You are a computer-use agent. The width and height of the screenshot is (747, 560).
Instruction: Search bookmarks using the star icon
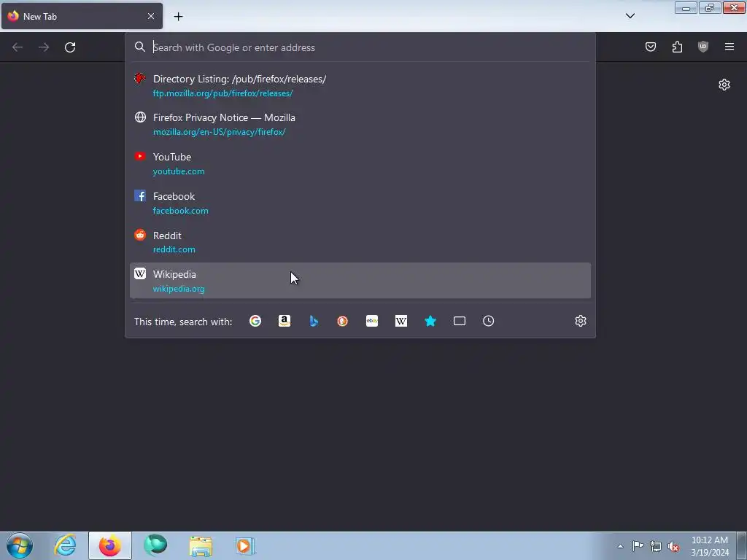coord(430,321)
